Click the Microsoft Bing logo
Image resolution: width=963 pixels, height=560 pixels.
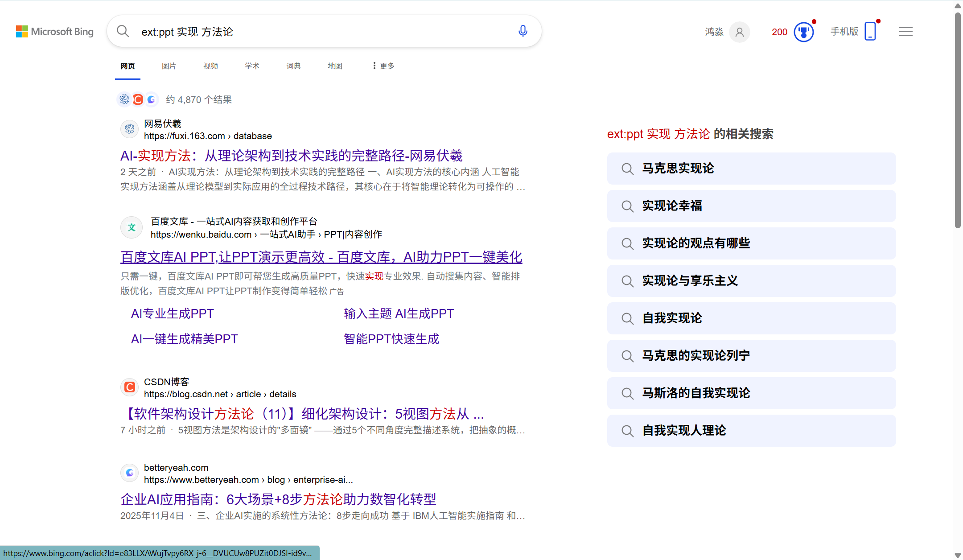54,32
